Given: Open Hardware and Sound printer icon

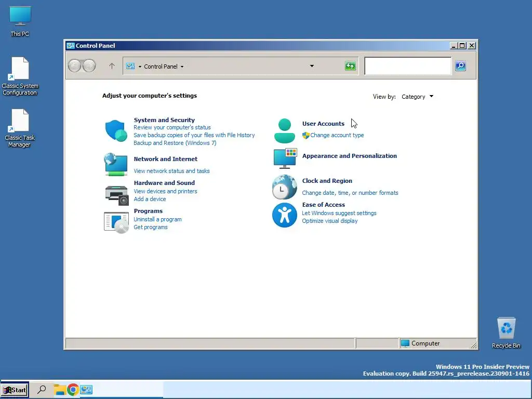Looking at the screenshot, I should 116,195.
